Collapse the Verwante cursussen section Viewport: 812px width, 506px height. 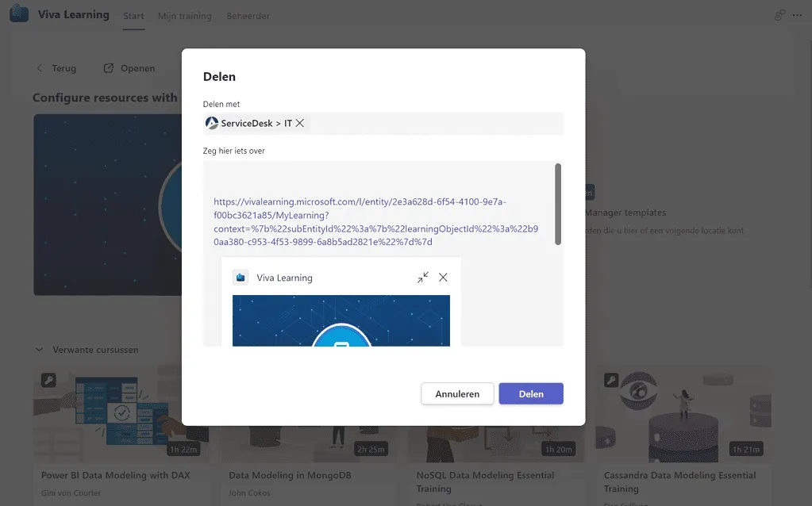coord(38,349)
